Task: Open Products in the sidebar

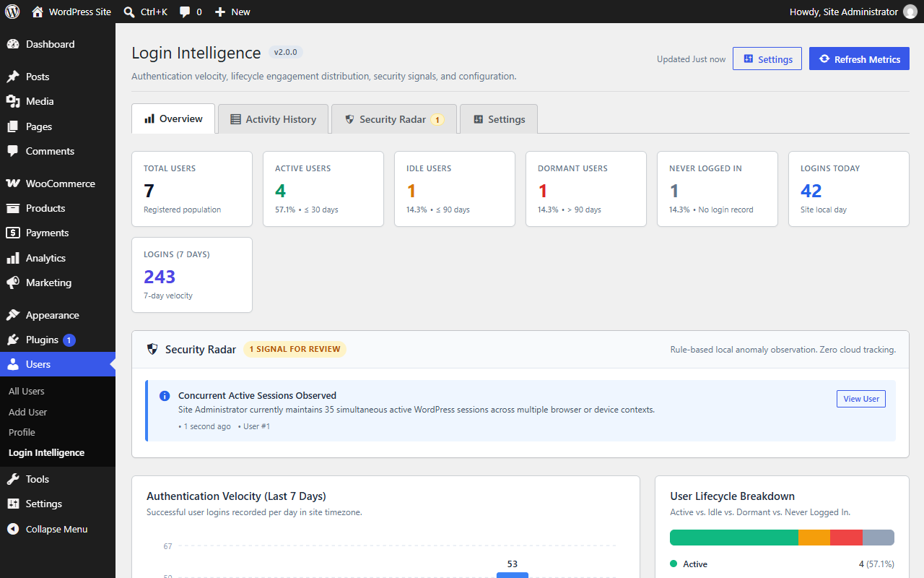Action: pos(58,208)
